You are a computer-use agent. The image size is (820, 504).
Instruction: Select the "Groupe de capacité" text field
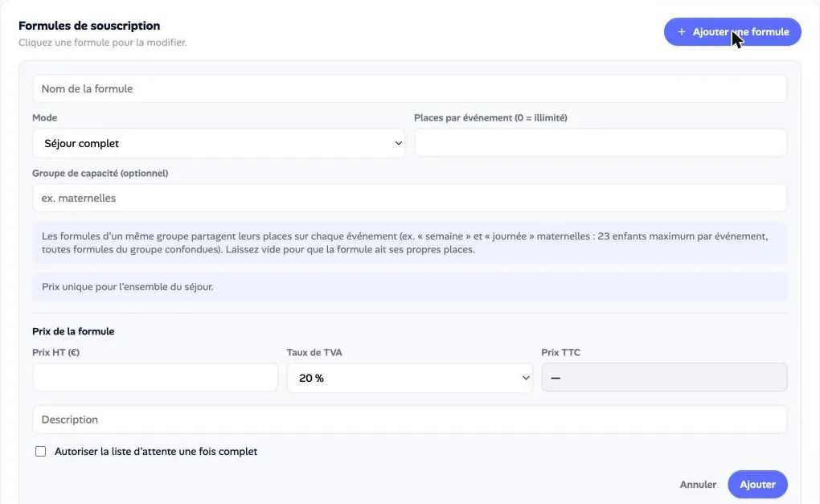pos(409,199)
